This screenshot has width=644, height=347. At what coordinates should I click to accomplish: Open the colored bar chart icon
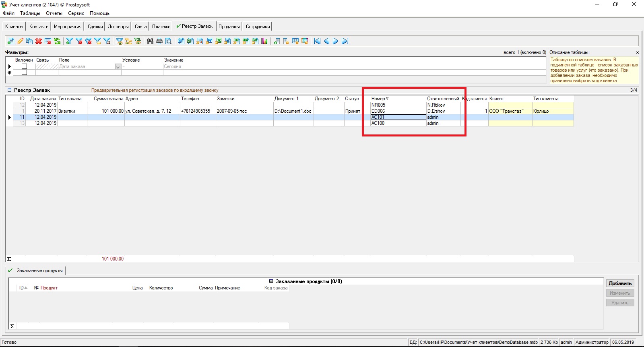point(264,41)
